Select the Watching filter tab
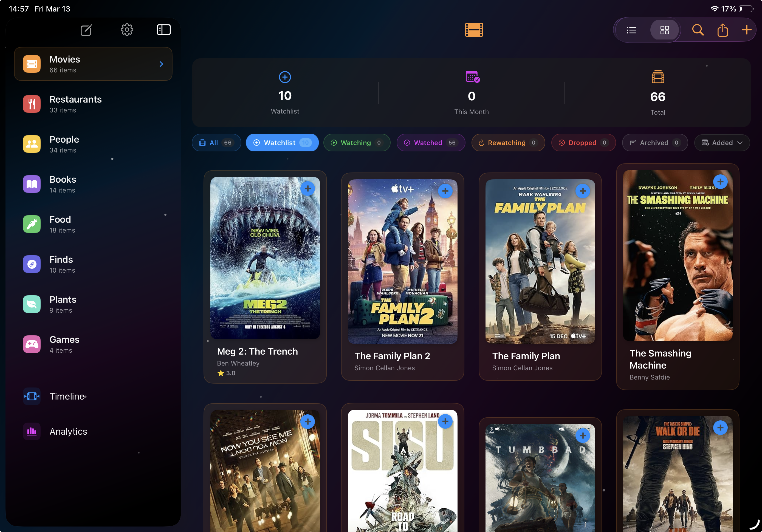 coord(357,143)
